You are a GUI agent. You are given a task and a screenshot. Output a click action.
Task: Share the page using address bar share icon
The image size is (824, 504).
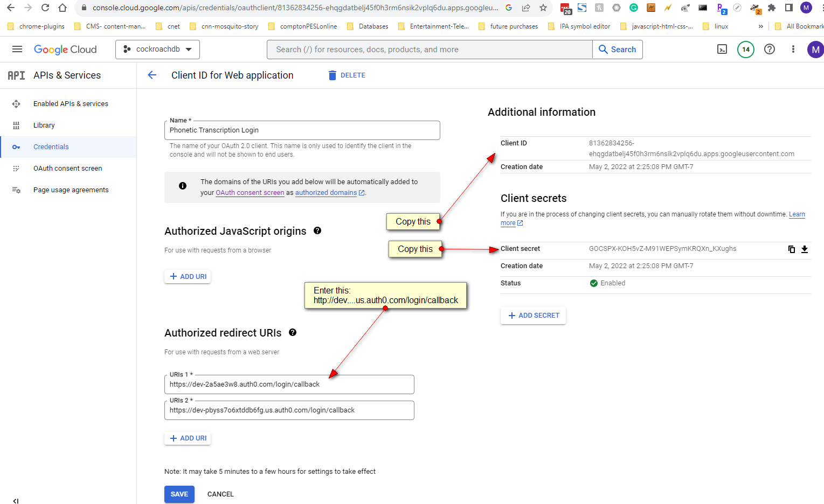pyautogui.click(x=526, y=8)
